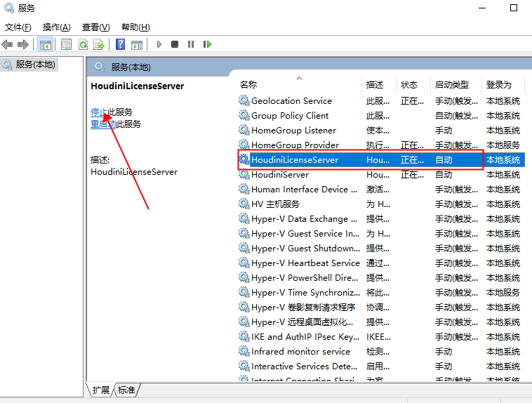Open the 文件(F) menu
This screenshot has width=532, height=403.
pyautogui.click(x=18, y=27)
